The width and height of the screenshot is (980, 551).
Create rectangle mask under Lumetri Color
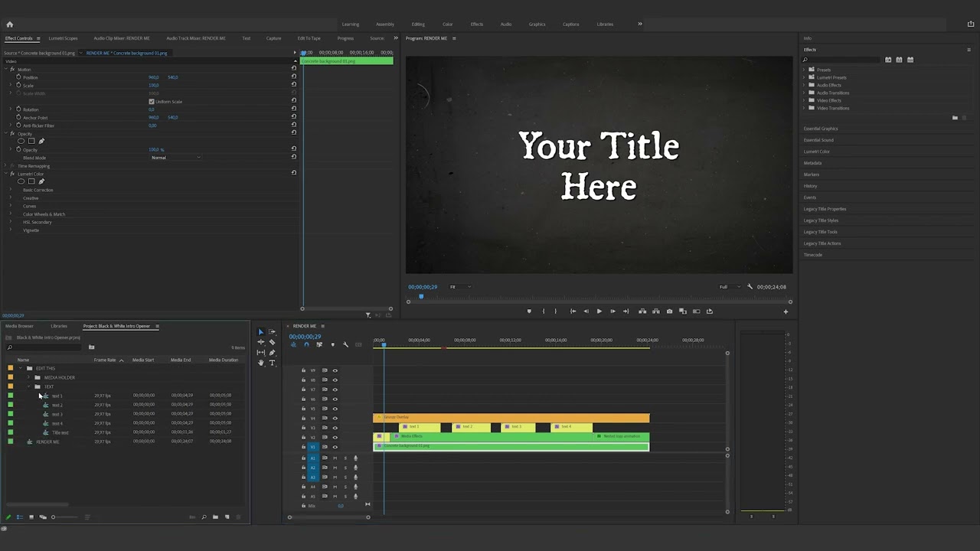click(x=31, y=181)
